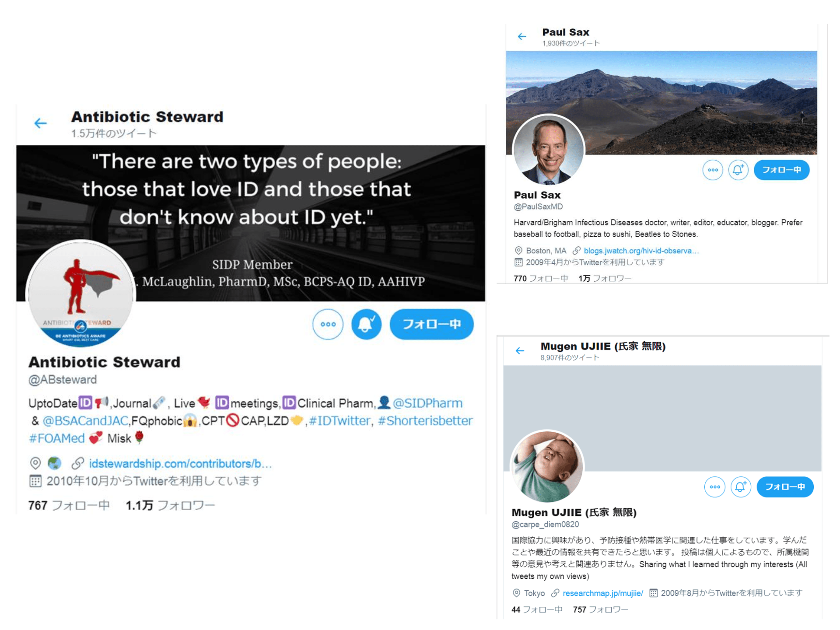Toggle notification bell for Antibiotic Steward

(367, 324)
